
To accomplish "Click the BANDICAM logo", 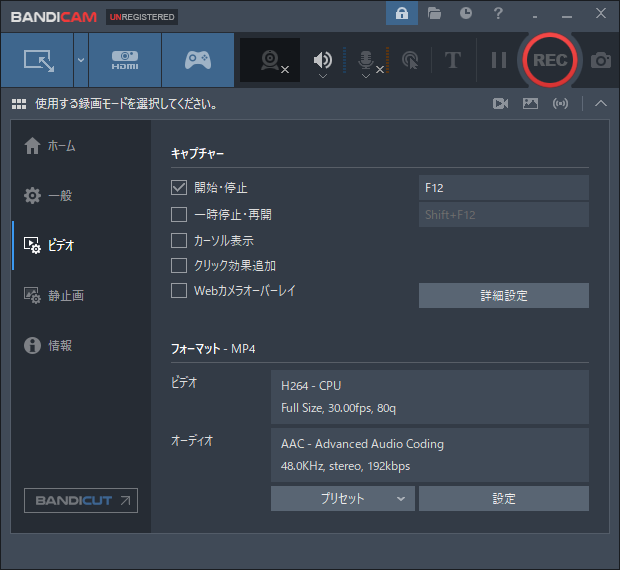I will point(54,17).
